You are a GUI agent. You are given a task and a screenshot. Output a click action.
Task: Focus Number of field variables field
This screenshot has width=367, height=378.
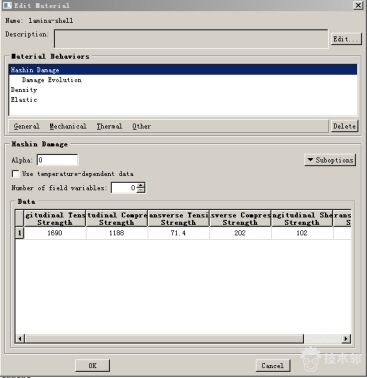[124, 188]
